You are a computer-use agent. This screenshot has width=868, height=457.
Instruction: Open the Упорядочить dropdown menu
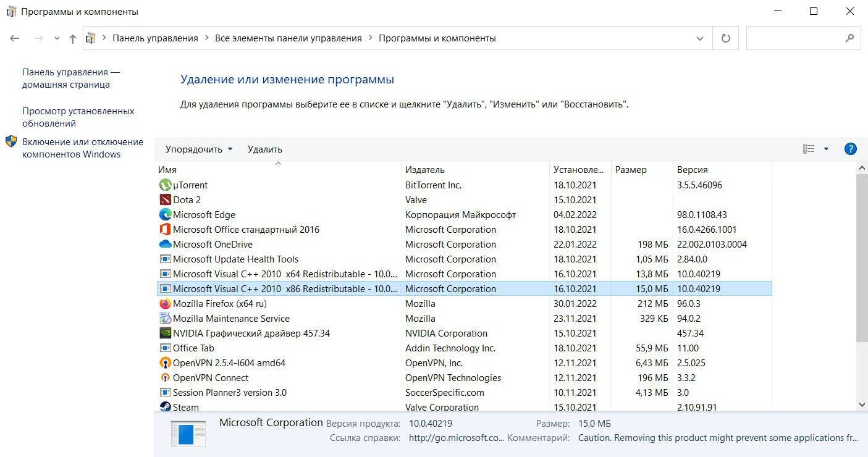click(x=199, y=149)
